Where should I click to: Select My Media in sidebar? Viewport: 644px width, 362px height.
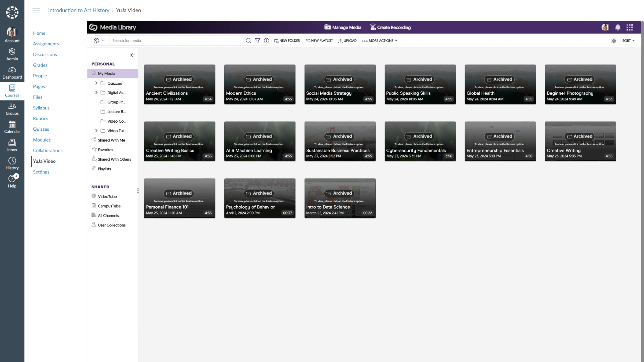pyautogui.click(x=113, y=74)
